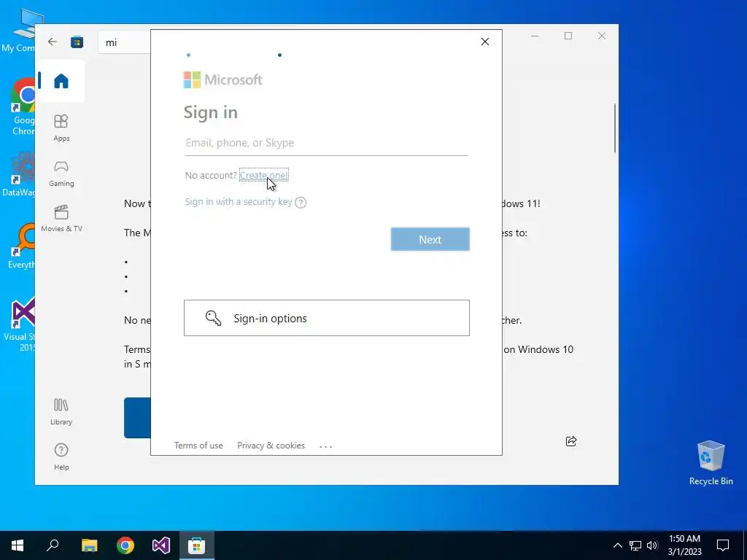The width and height of the screenshot is (747, 560).
Task: Click the security key help question mark icon
Action: [301, 203]
